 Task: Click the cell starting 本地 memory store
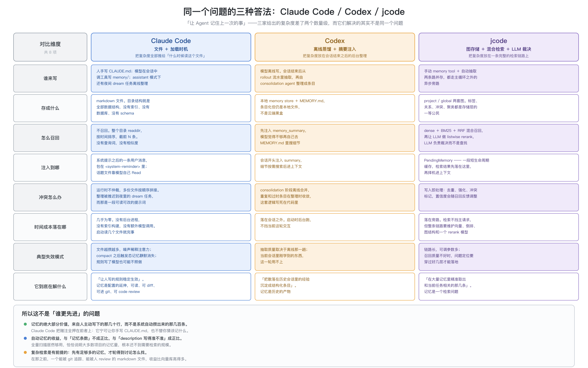[335, 108]
